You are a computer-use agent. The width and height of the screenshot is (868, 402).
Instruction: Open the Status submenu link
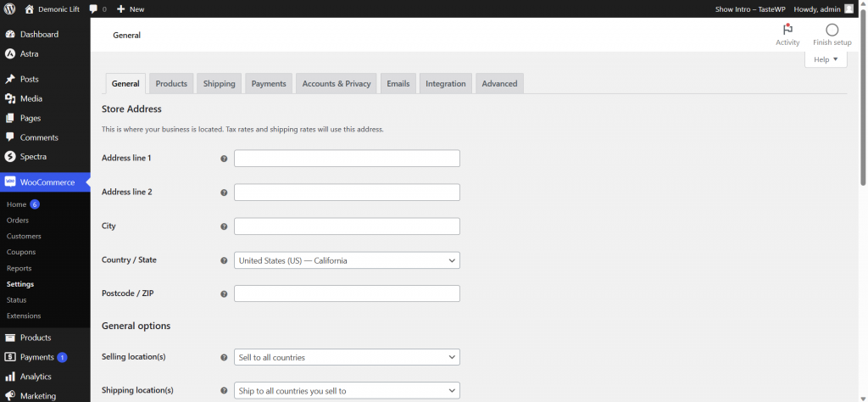[17, 299]
